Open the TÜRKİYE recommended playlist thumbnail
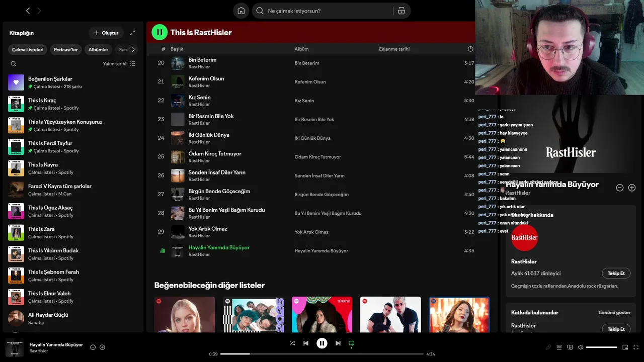The image size is (644, 362). (x=322, y=315)
